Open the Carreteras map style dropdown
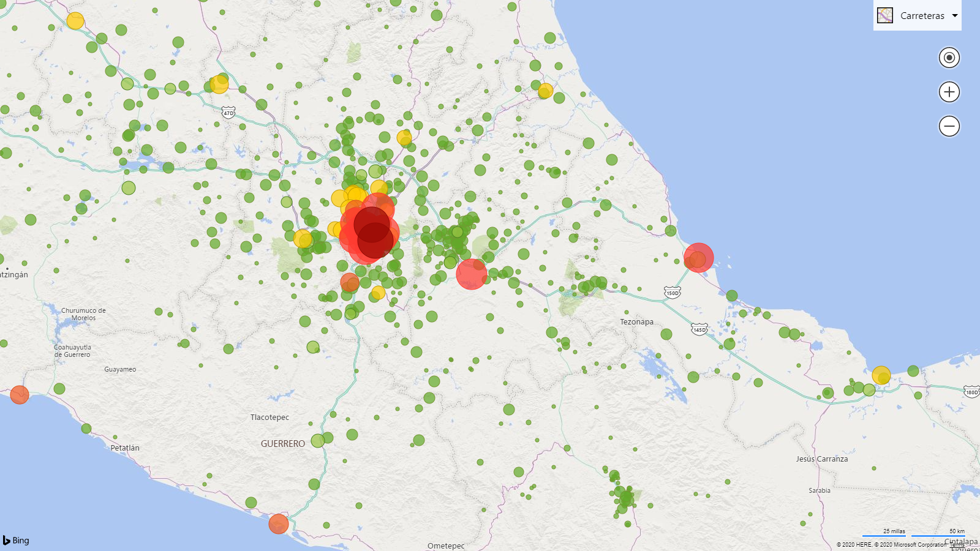Screen dimensions: 980x551 click(954, 16)
